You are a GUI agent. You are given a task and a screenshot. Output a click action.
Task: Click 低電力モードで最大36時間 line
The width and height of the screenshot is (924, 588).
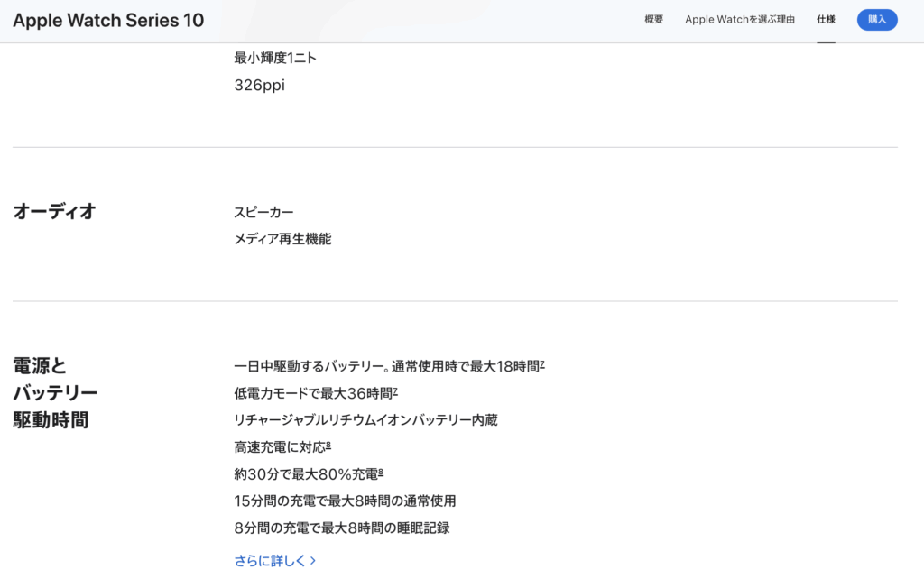point(316,393)
